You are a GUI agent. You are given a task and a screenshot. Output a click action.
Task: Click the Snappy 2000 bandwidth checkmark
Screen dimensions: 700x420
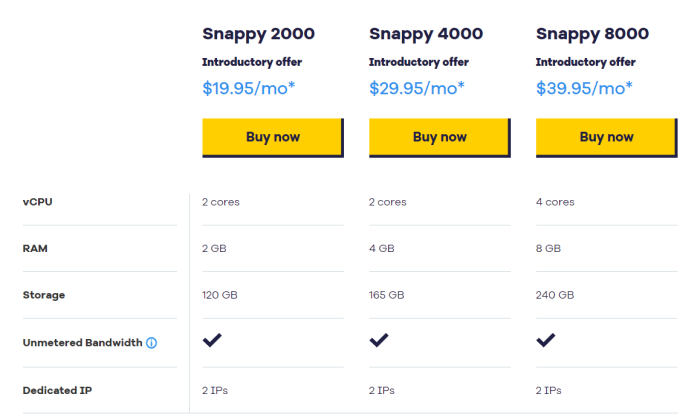pos(212,340)
